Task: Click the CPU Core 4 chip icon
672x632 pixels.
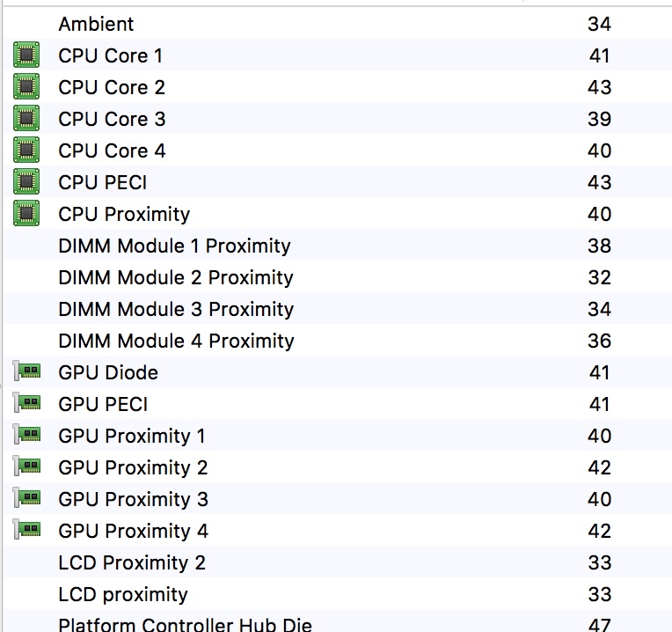Action: (x=26, y=150)
